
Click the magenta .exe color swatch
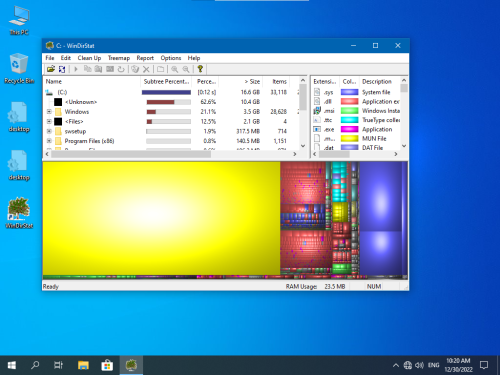[349, 129]
